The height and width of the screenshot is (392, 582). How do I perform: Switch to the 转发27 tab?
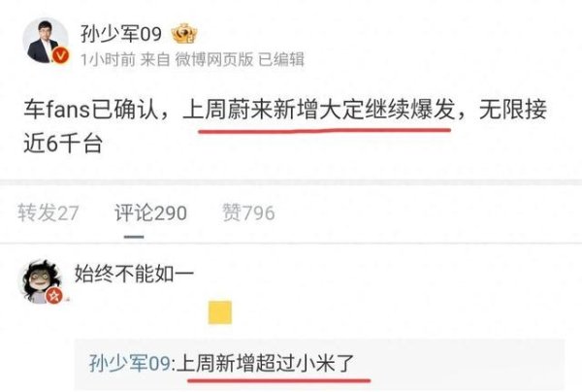click(48, 212)
